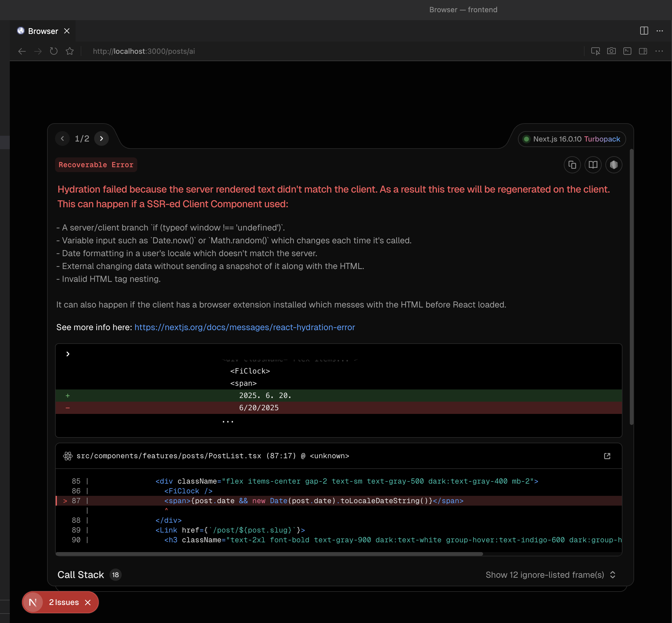Viewport: 672px width, 623px height.
Task: Reload the browser page
Action: (x=54, y=51)
